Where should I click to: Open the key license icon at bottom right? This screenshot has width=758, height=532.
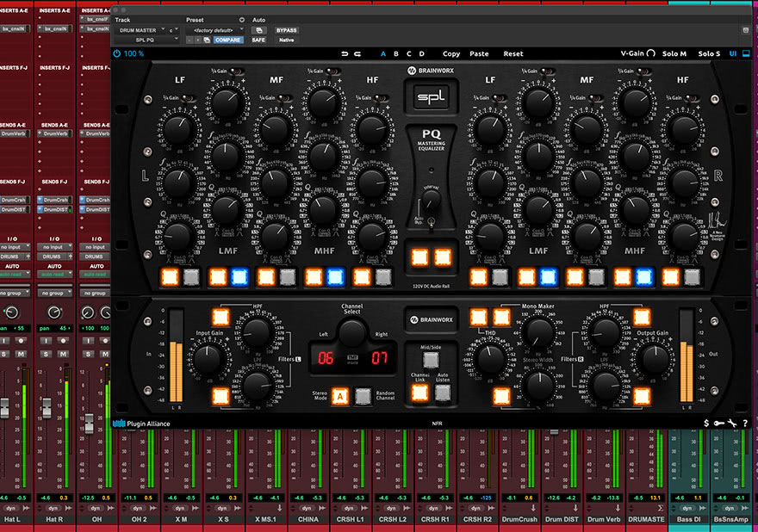click(719, 423)
